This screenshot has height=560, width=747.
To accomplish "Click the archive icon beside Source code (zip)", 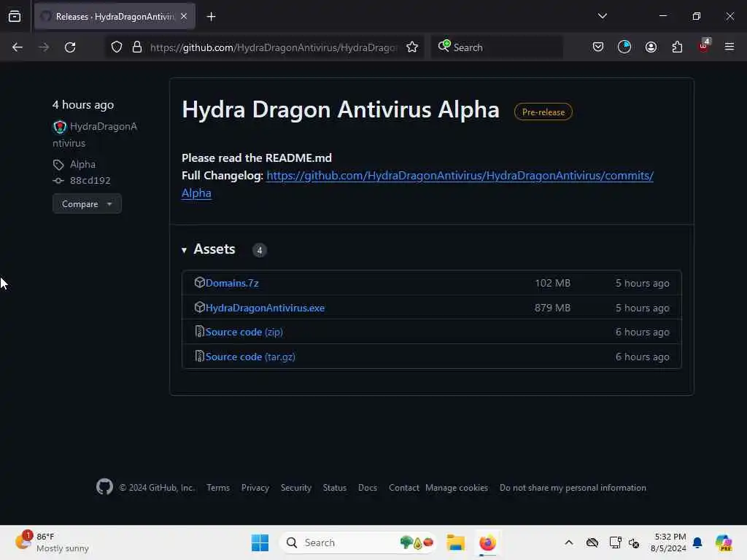I will pyautogui.click(x=200, y=332).
